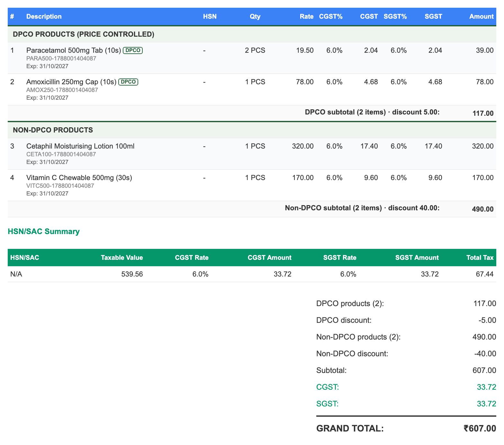Click Subtotal value 607.00

tap(484, 370)
